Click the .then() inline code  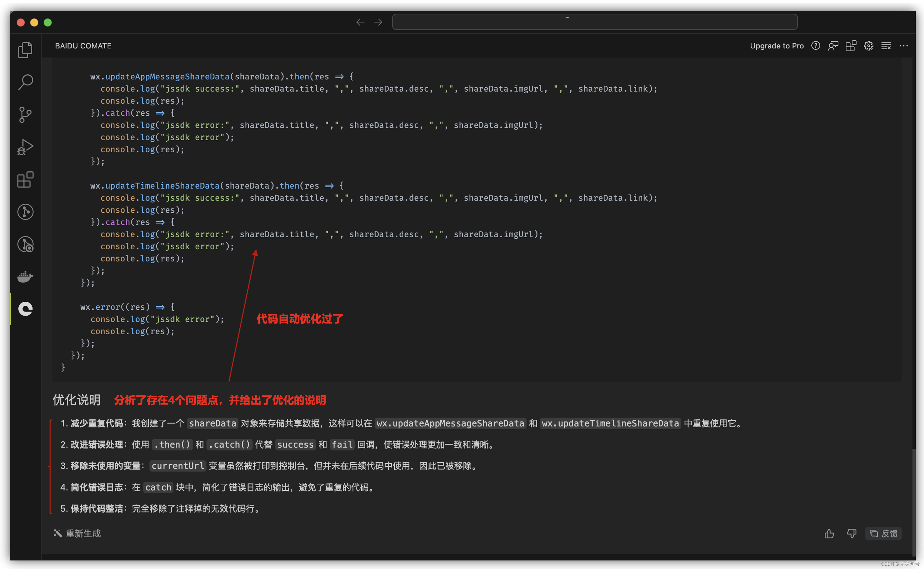(172, 445)
